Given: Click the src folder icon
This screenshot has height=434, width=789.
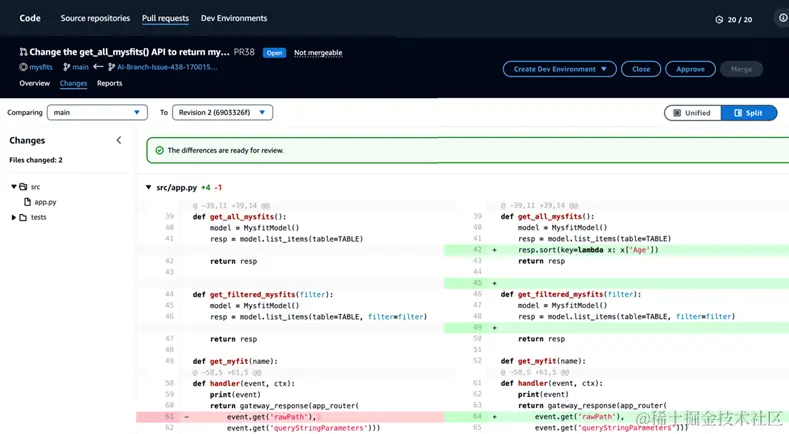Looking at the screenshot, I should point(23,187).
